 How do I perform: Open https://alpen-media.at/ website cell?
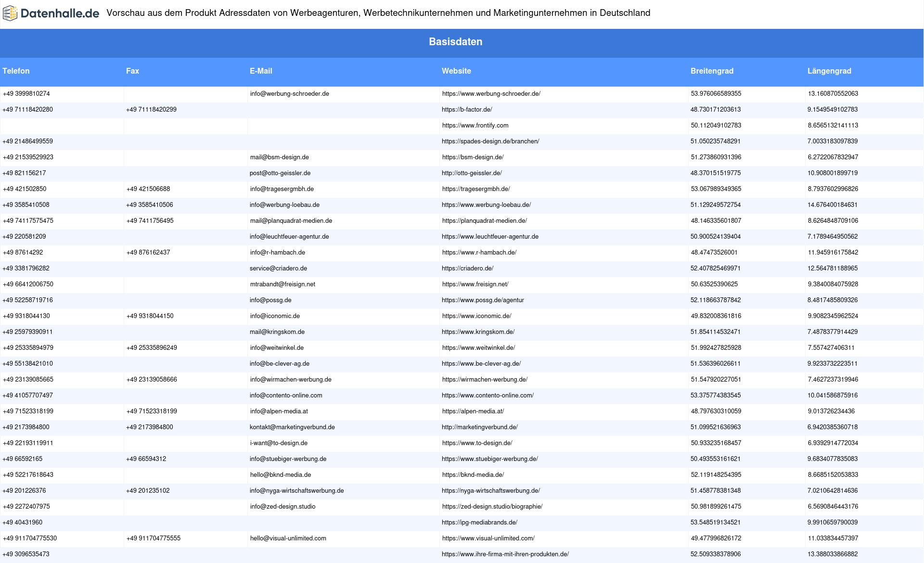(x=473, y=411)
